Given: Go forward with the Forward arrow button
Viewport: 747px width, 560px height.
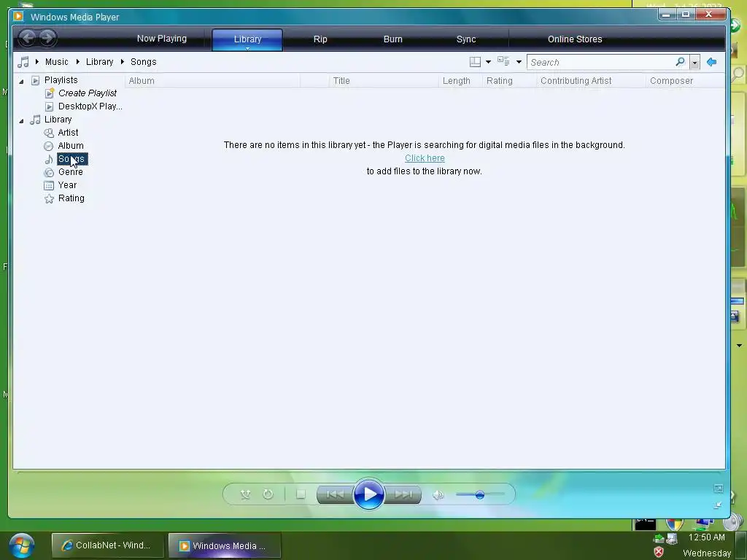Looking at the screenshot, I should click(x=47, y=38).
